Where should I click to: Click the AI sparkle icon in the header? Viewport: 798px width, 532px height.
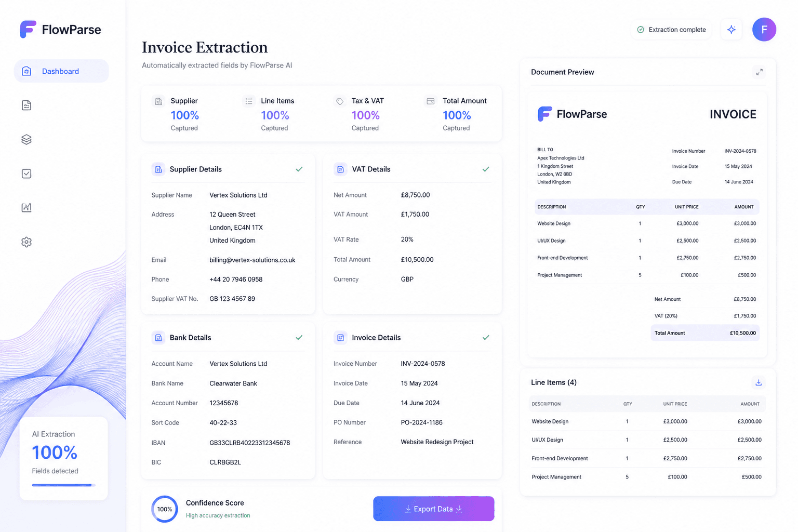coord(731,30)
